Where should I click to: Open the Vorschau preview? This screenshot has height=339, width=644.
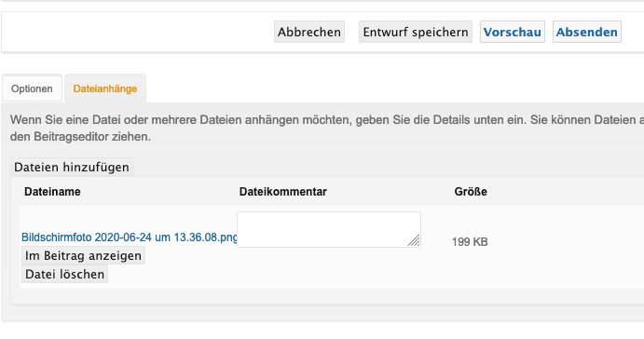[513, 32]
